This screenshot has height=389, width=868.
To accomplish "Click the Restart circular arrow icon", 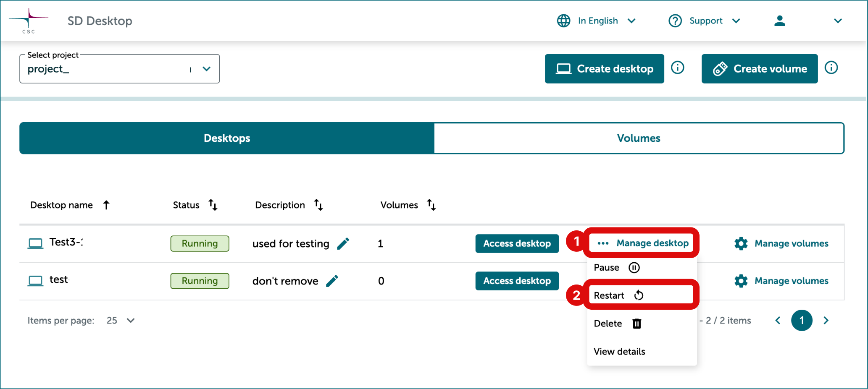I will click(x=639, y=295).
